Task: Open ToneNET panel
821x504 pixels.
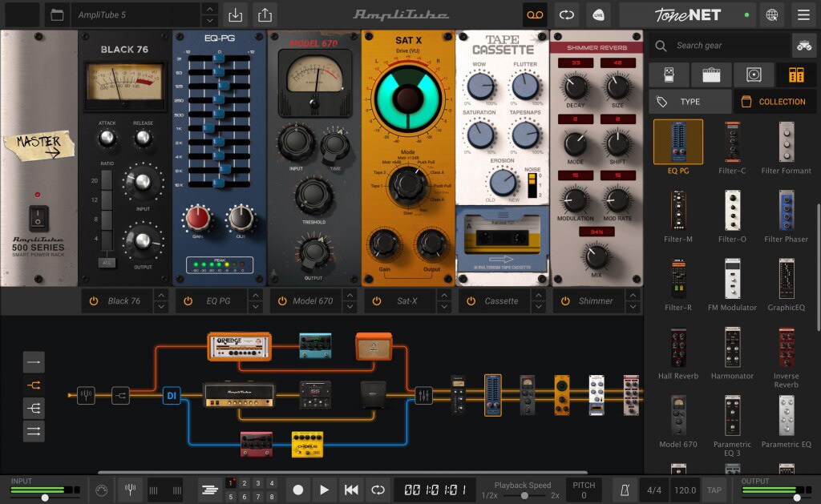Action: tap(687, 15)
